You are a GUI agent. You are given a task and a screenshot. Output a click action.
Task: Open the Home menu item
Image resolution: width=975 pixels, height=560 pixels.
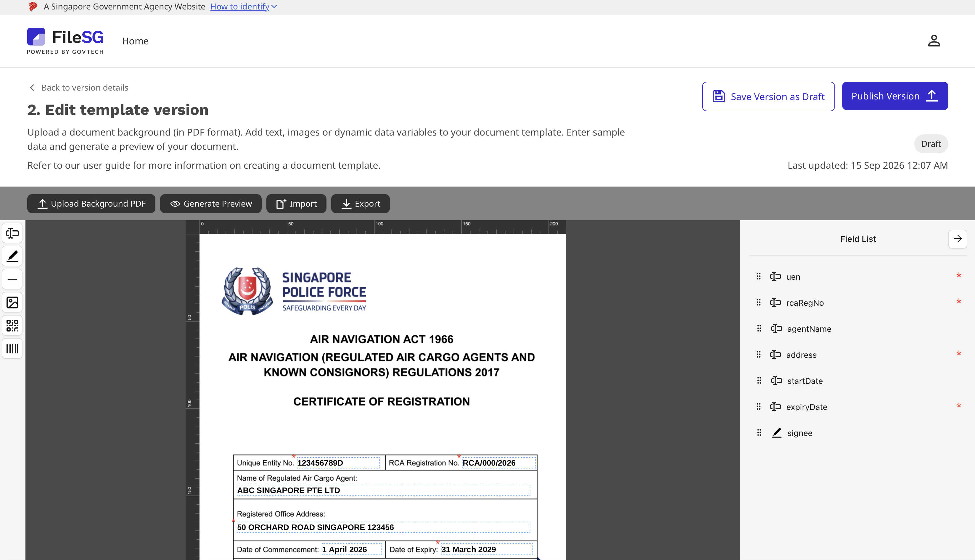pos(135,41)
